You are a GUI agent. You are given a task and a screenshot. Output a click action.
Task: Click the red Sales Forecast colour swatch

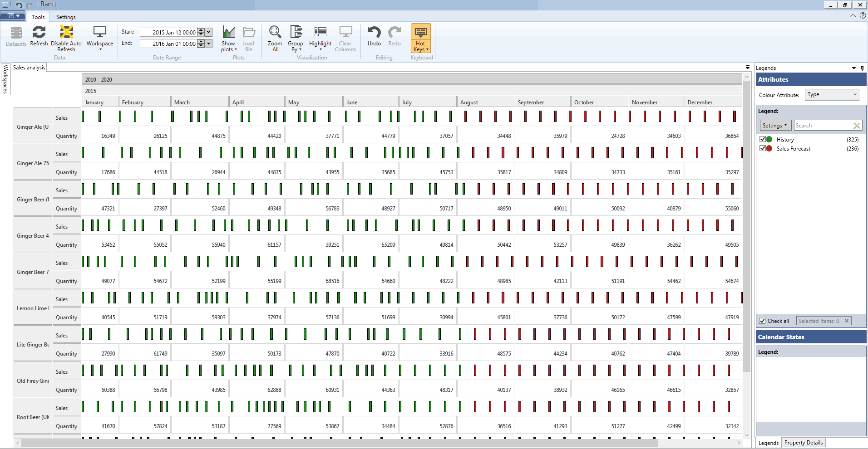click(769, 148)
